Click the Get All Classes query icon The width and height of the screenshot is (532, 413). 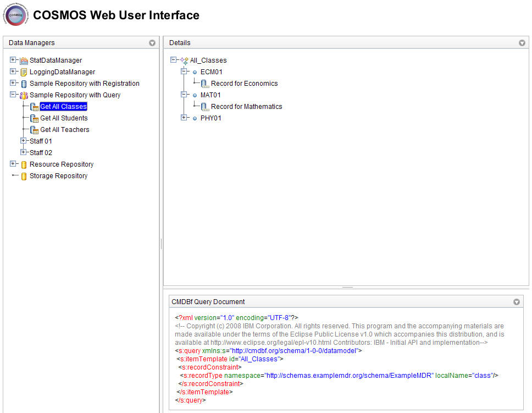(34, 107)
